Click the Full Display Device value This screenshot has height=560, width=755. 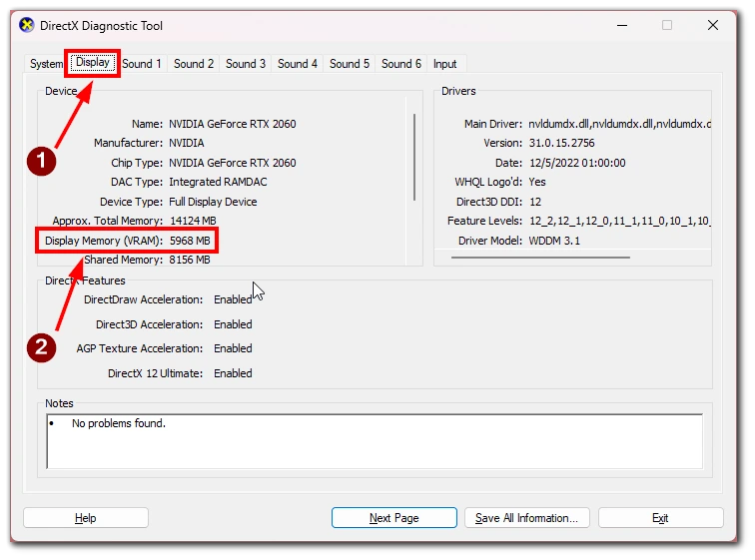tap(213, 202)
